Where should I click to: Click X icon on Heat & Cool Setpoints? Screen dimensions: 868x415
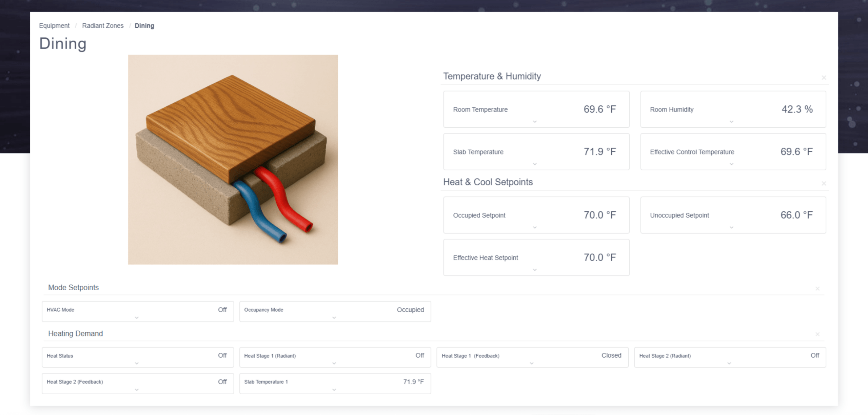824,183
